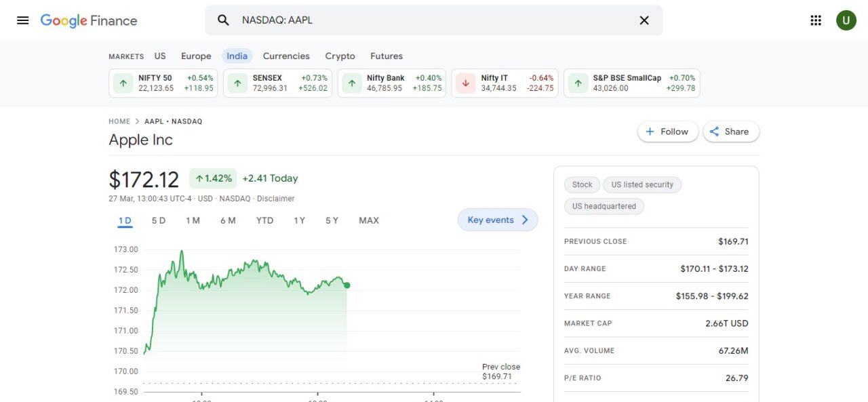Click the Nifty Bank up arrow icon
Image resolution: width=868 pixels, height=402 pixels.
click(351, 83)
